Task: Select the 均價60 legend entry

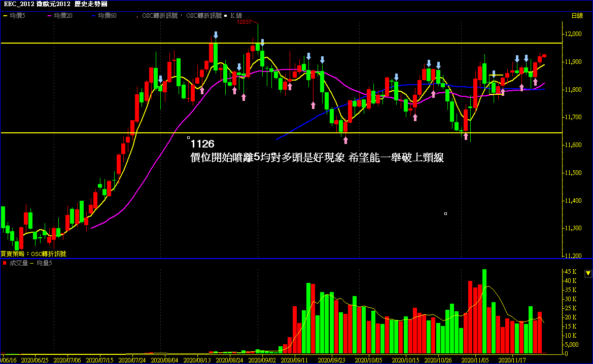Action: coord(104,16)
